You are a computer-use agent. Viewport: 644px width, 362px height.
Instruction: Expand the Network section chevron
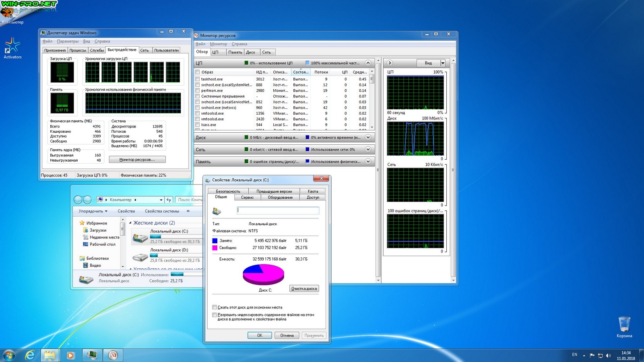368,150
